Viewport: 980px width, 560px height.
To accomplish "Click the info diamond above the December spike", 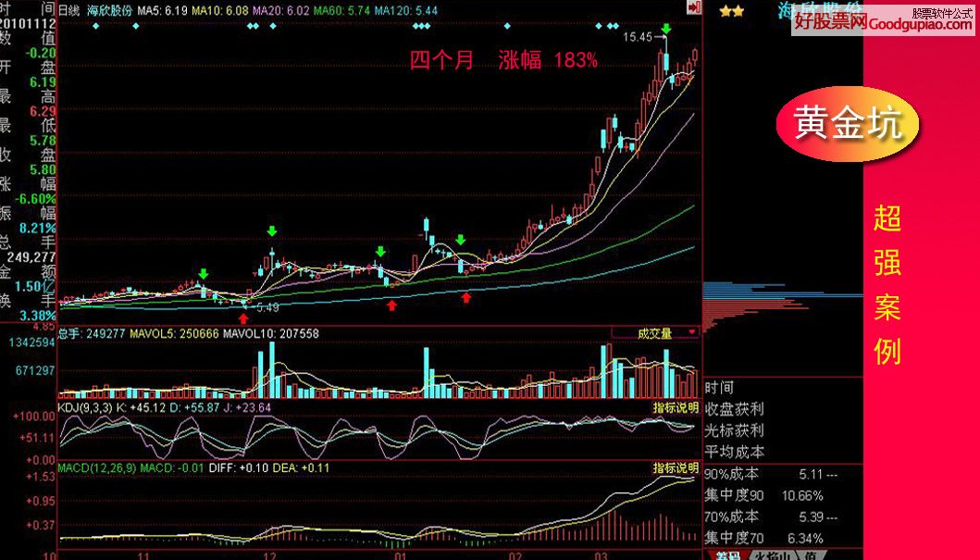I will (x=272, y=26).
